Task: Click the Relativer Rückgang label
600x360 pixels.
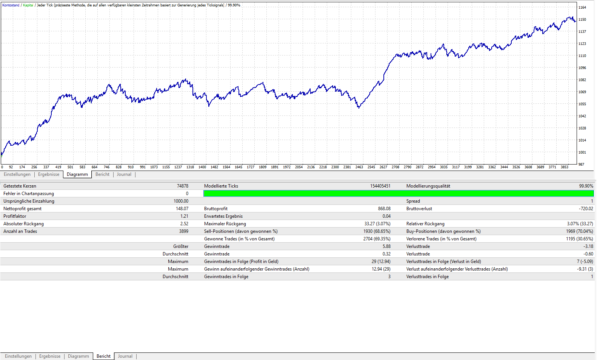Action: tap(426, 224)
